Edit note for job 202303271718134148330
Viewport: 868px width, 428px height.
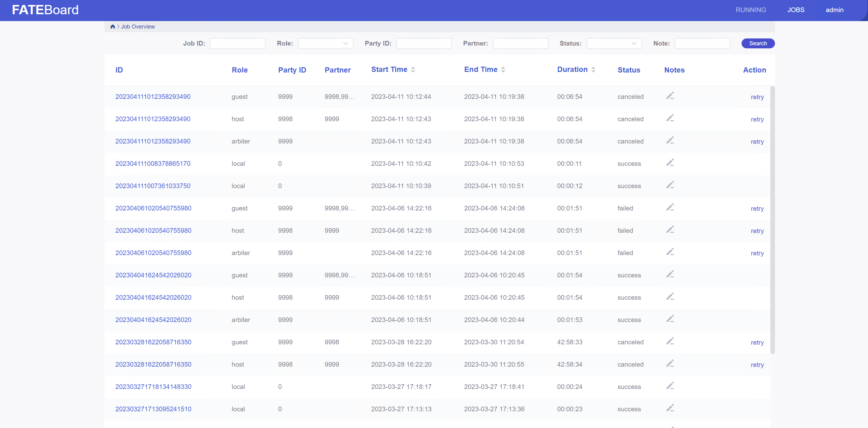[x=670, y=386]
